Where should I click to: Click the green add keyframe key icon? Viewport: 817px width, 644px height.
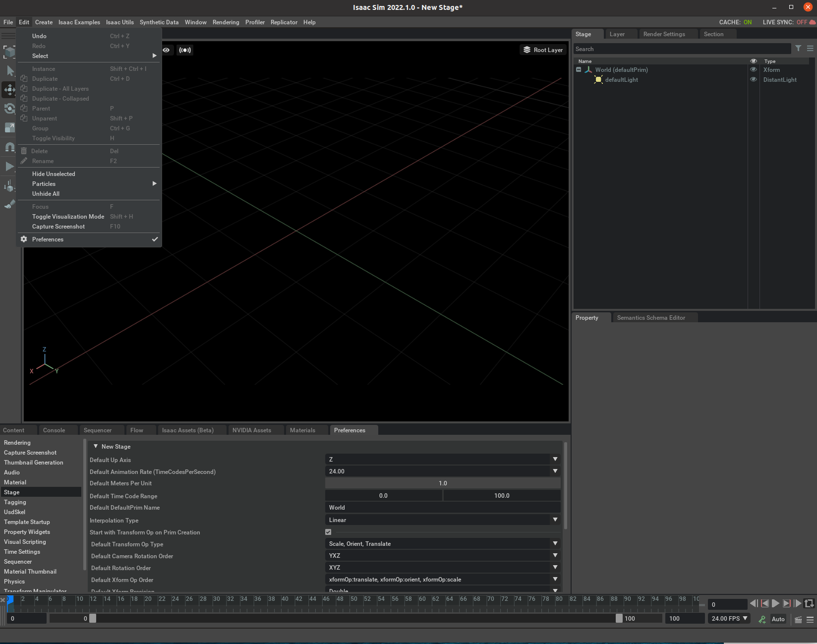tap(762, 619)
